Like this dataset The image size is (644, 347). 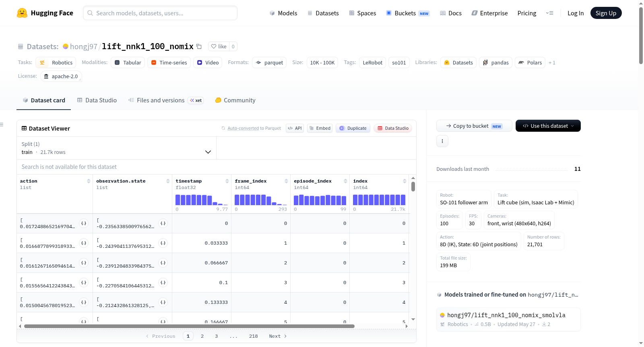219,46
